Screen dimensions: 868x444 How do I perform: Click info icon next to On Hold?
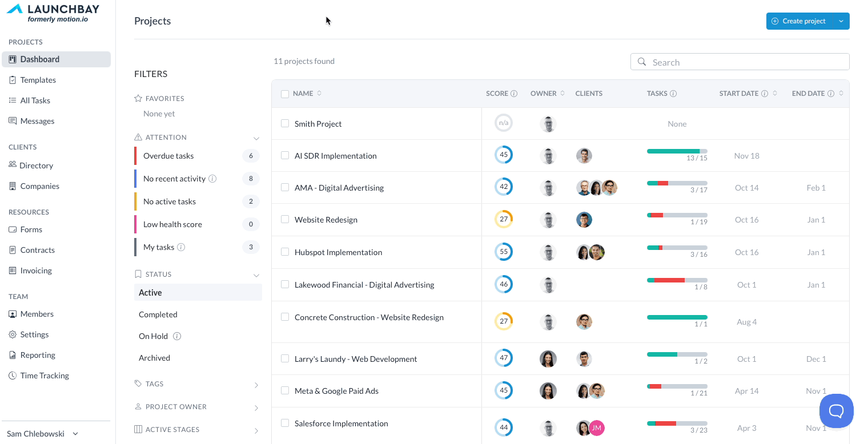coord(177,336)
